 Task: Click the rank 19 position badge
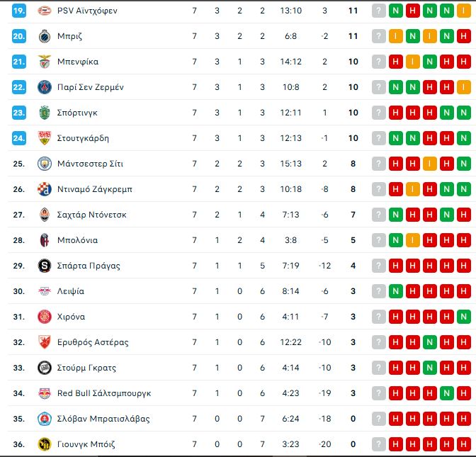point(19,11)
